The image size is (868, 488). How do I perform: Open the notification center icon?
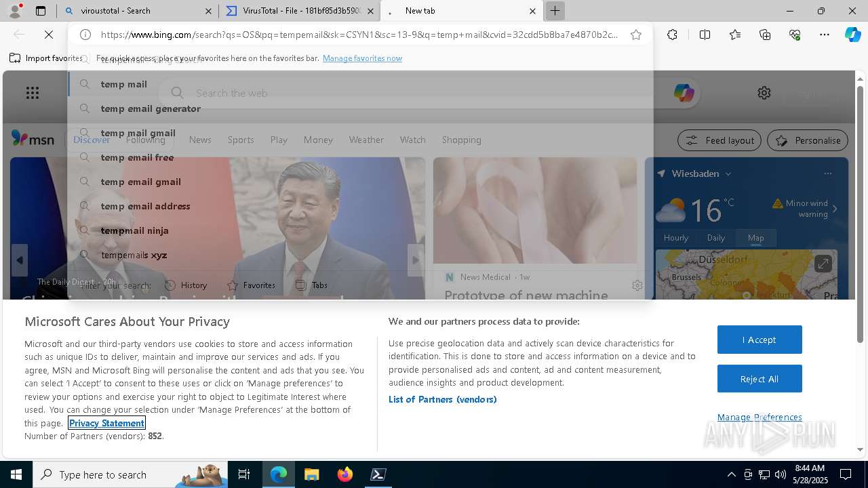[846, 474]
